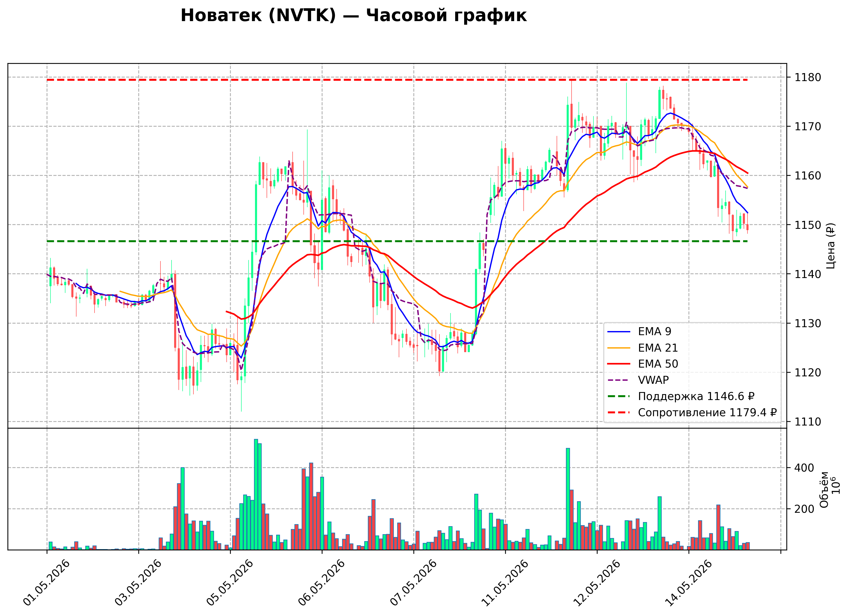Click the 1160 price axis label
Image resolution: width=850 pixels, height=616 pixels.
click(808, 176)
